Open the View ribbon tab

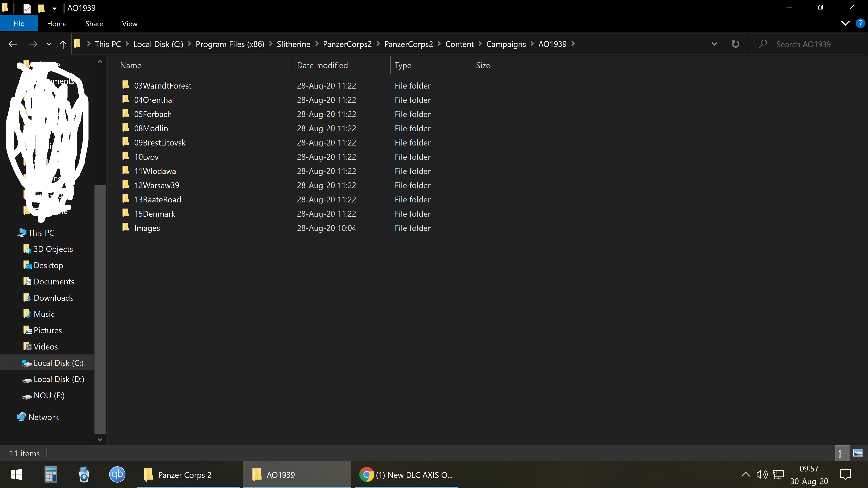129,23
